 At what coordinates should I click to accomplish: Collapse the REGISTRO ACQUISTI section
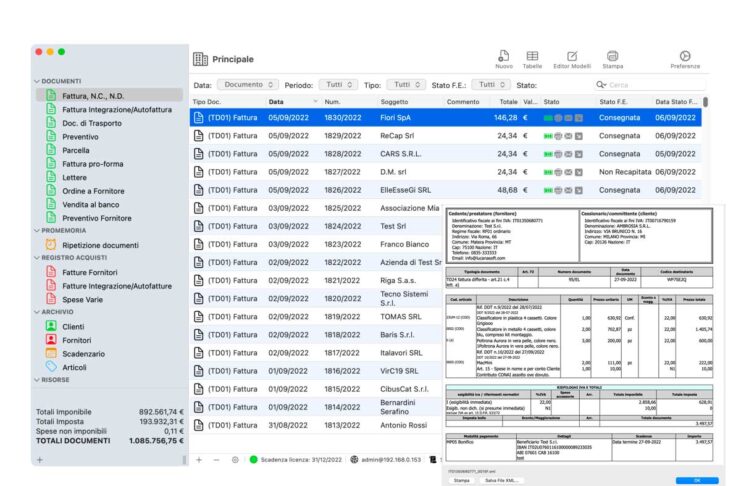pos(37,258)
